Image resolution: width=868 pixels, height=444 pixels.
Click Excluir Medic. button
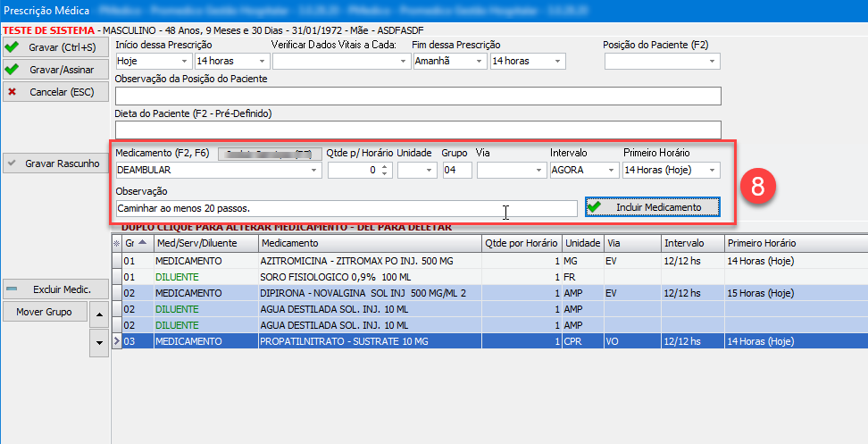pyautogui.click(x=55, y=289)
